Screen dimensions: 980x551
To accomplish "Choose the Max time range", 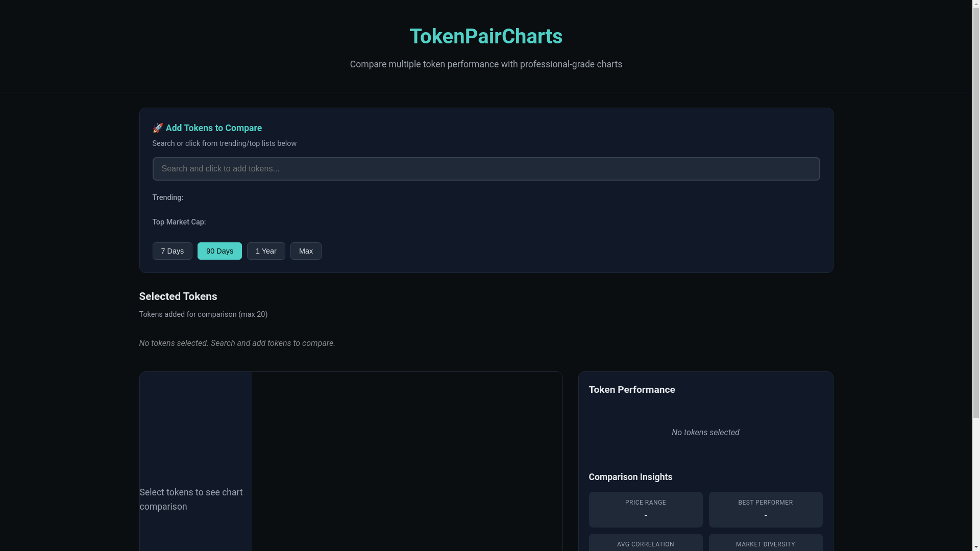I will pos(306,251).
